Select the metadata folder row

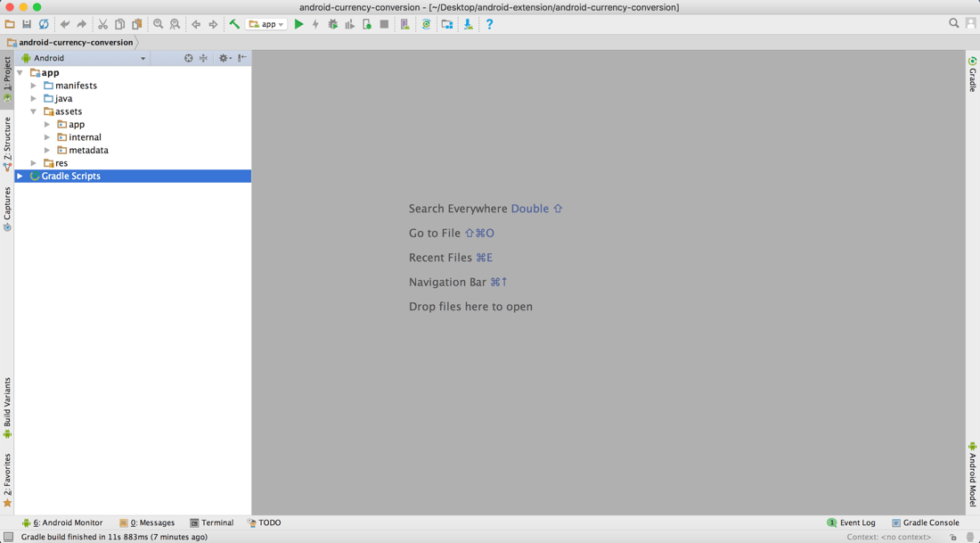click(x=133, y=150)
